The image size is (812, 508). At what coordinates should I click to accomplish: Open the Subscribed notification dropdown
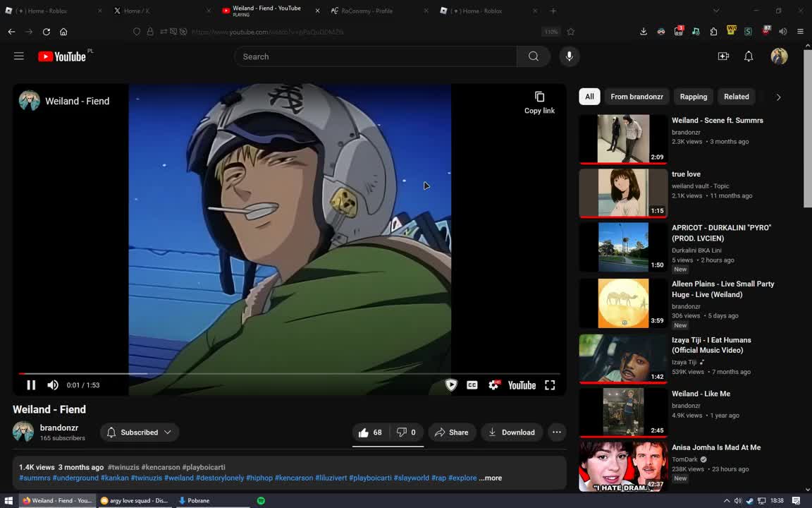pos(140,433)
